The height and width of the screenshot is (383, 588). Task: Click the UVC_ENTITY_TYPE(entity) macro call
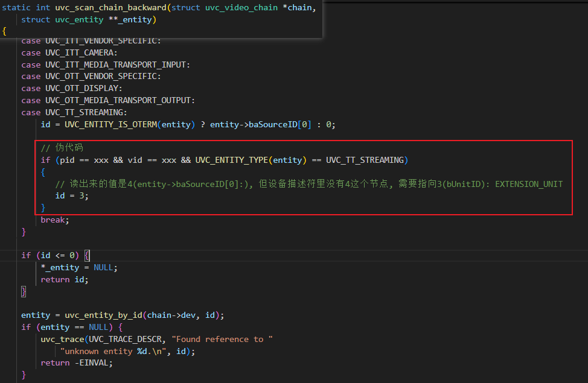[x=251, y=160]
